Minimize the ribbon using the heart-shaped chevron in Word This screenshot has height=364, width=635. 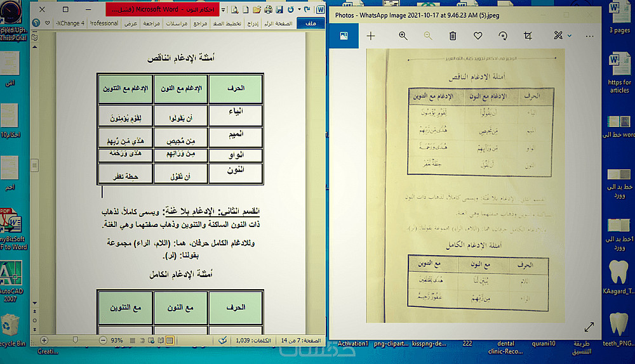[x=48, y=23]
